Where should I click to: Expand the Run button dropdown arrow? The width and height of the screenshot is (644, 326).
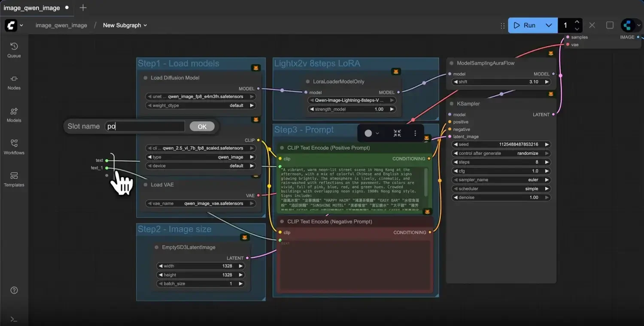click(x=548, y=25)
